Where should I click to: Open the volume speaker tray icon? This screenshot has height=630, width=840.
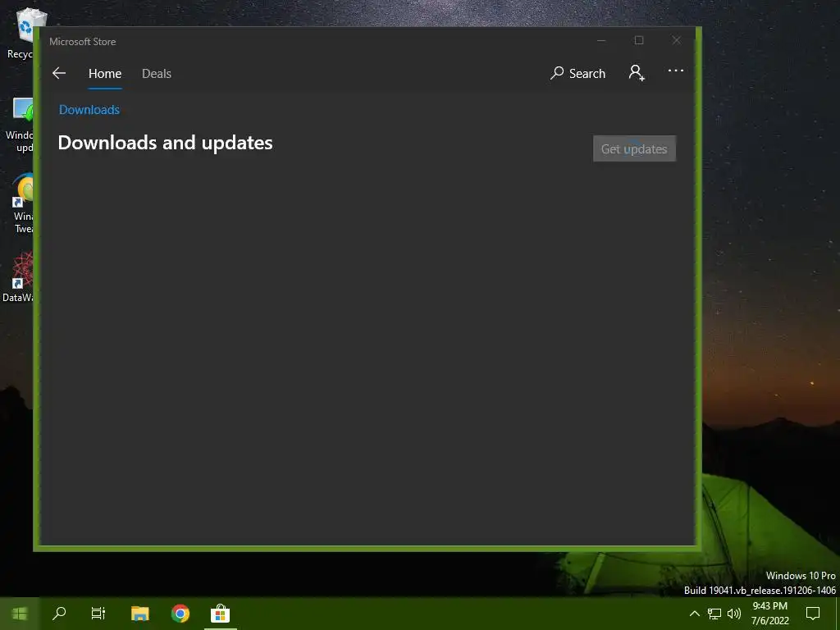click(734, 614)
